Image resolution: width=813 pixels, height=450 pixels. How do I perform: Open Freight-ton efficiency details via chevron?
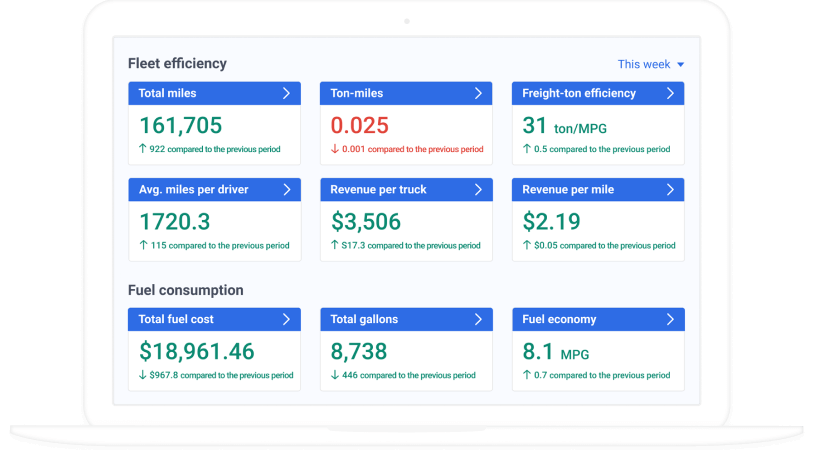click(x=670, y=93)
